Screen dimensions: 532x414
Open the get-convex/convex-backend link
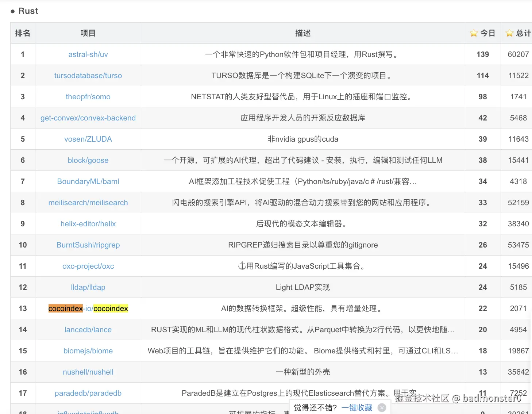88,118
